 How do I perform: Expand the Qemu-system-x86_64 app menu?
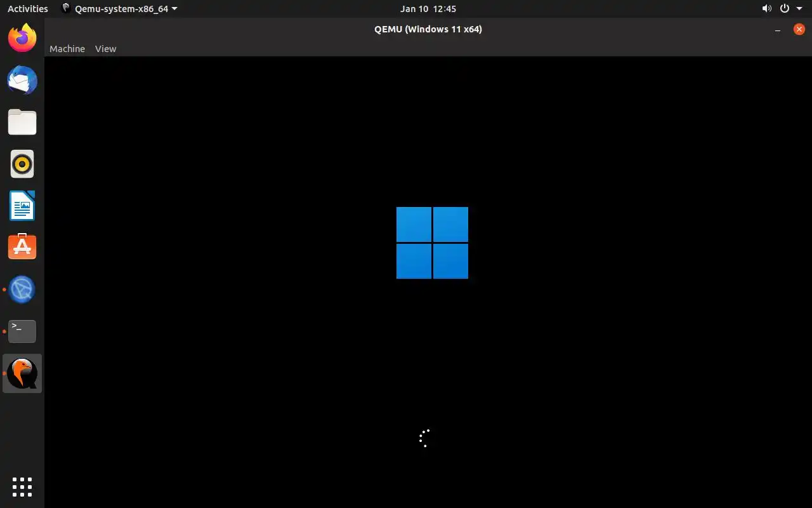[119, 9]
